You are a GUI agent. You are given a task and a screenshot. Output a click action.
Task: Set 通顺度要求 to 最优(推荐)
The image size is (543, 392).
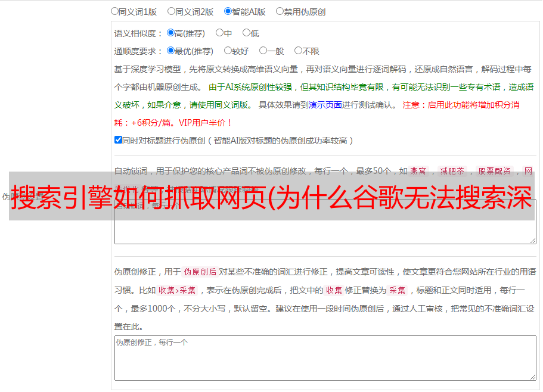tap(170, 51)
